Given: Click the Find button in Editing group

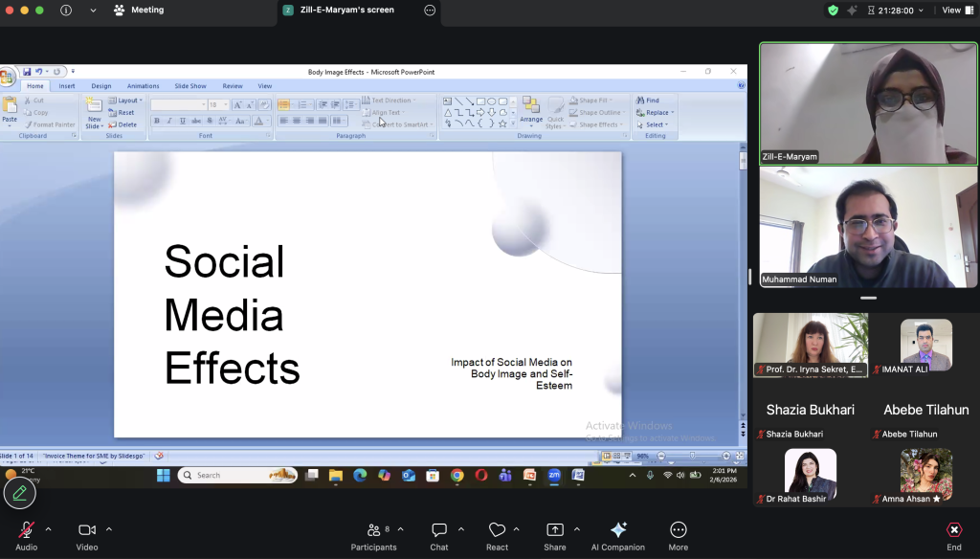Looking at the screenshot, I should coord(648,101).
